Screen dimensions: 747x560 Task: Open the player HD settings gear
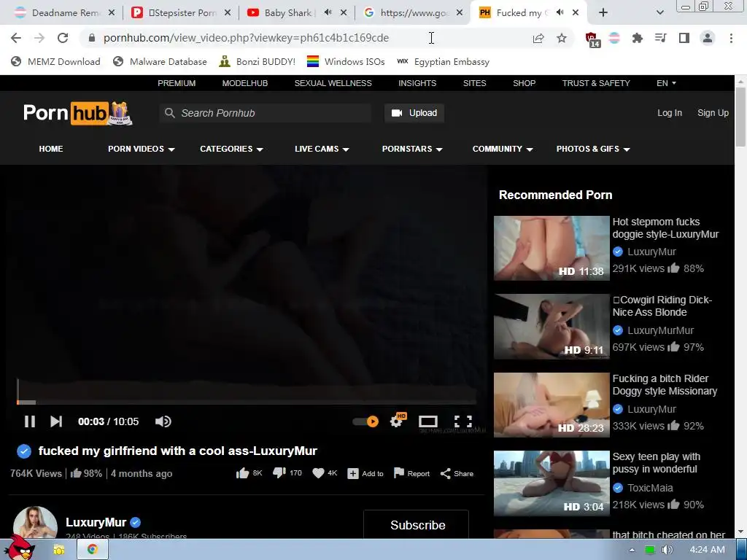(x=397, y=421)
